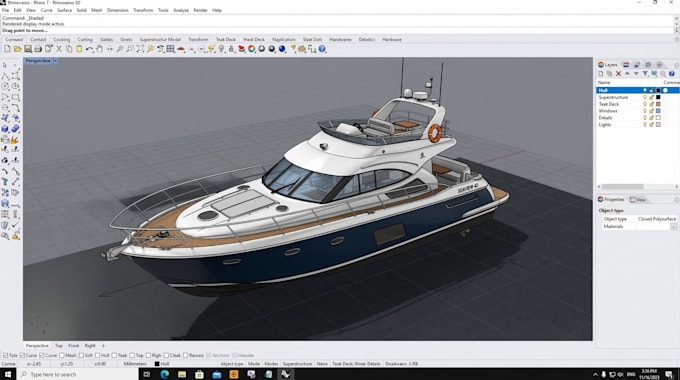Save the model using floppy disk icon
Screen dimensions: 680x380
28,49
